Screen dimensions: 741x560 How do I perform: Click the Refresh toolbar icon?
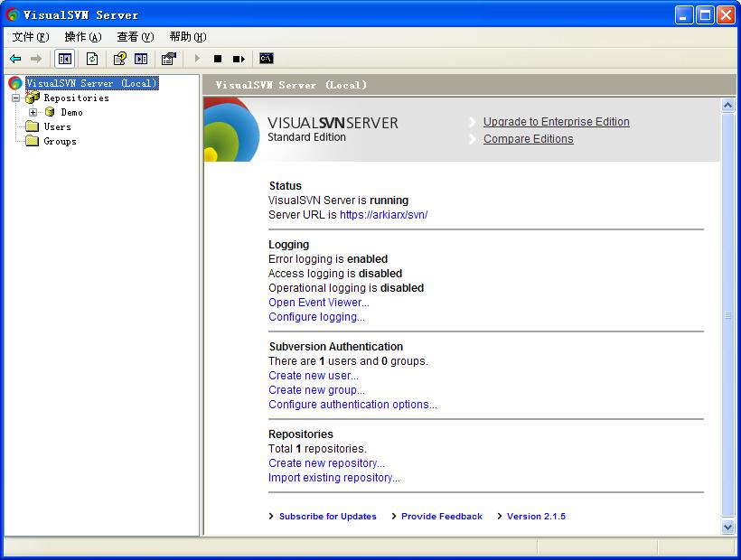click(x=92, y=59)
